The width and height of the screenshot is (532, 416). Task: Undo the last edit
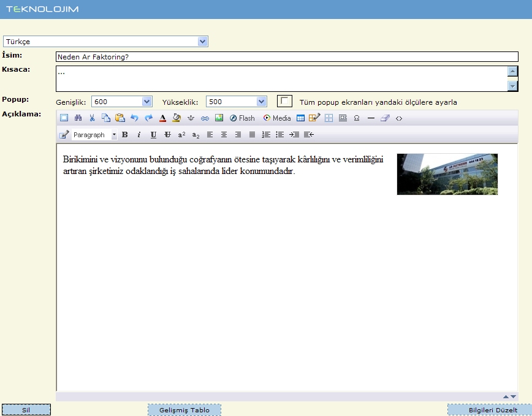tap(134, 118)
